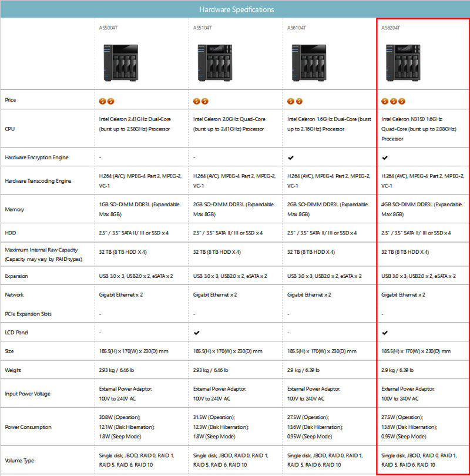Click the 4GB SO-DIMM DDR3L memory cell
This screenshot has width=470, height=476.
(422, 209)
